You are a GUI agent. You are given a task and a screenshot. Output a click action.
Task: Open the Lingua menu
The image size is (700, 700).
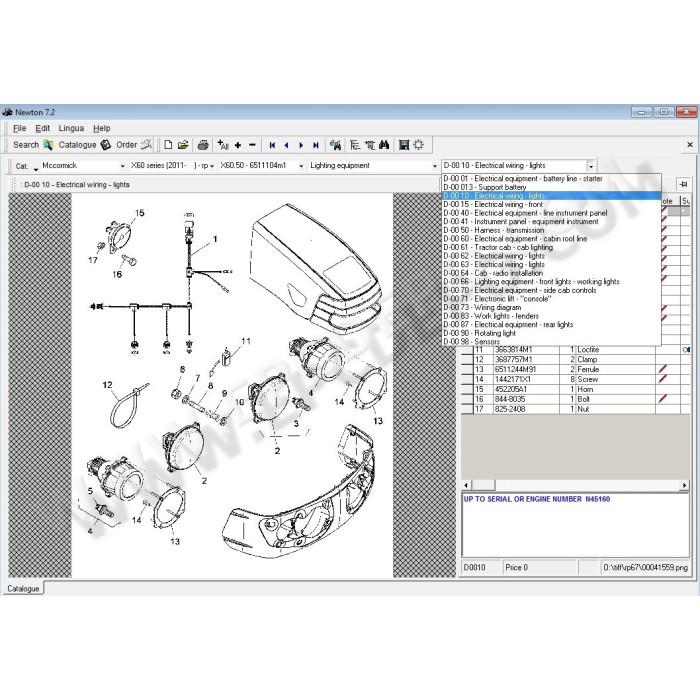tap(71, 129)
